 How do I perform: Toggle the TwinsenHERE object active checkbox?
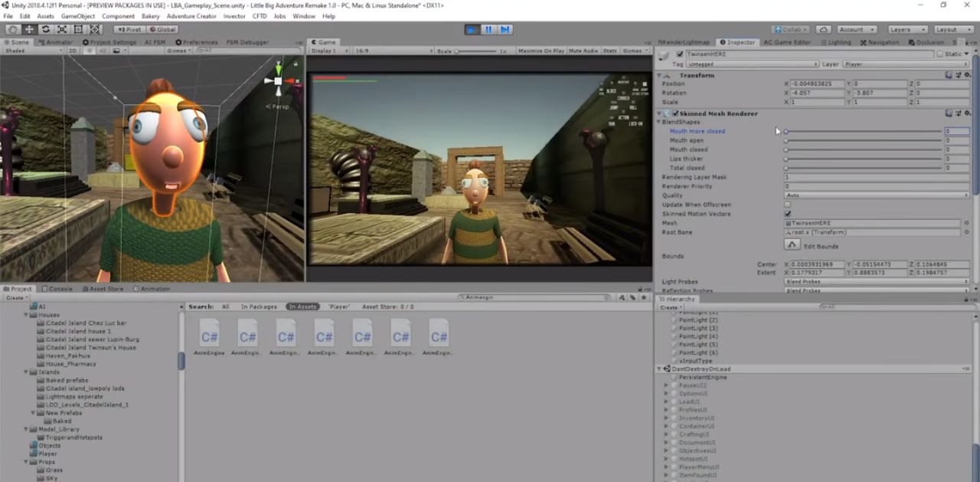point(680,54)
